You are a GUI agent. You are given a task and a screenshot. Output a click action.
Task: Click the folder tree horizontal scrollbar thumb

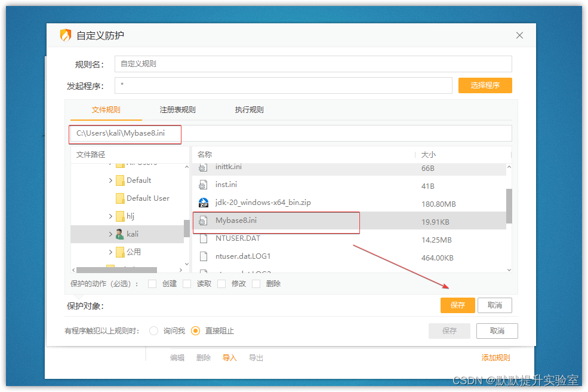click(116, 270)
